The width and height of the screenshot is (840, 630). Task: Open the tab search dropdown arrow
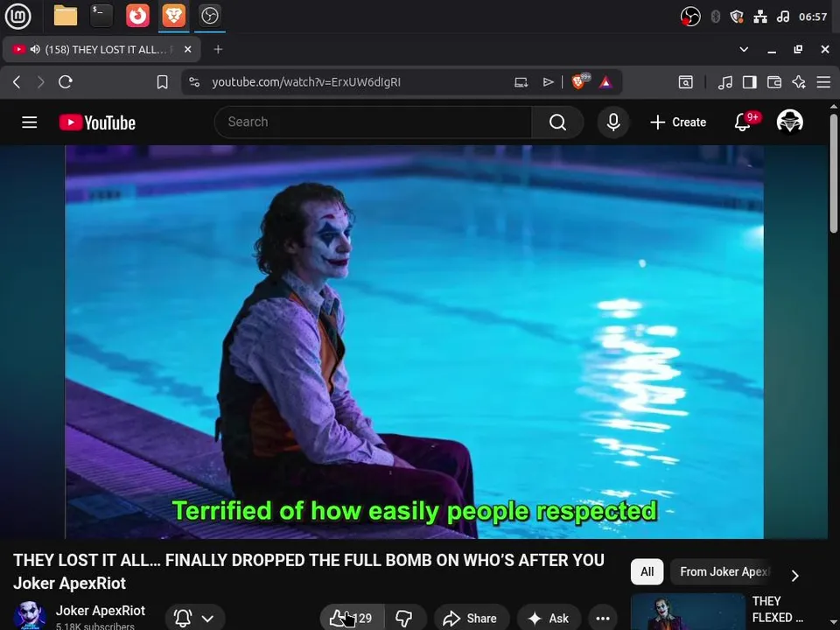click(x=744, y=49)
